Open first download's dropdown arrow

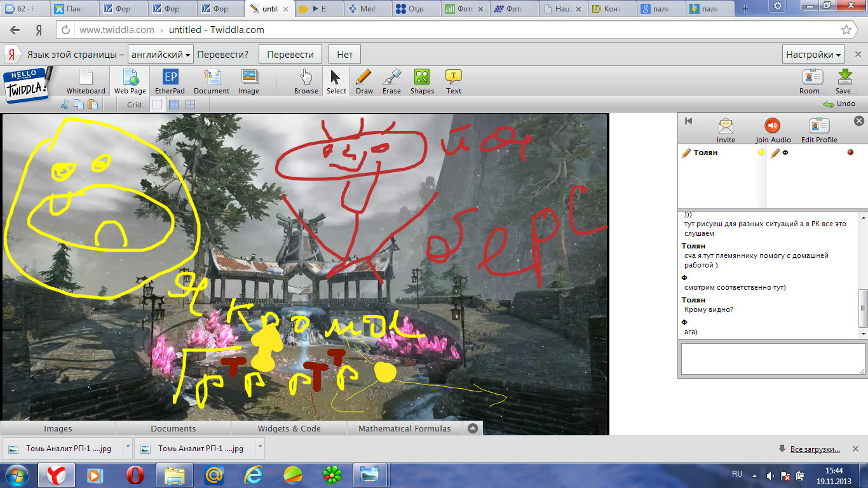(128, 447)
